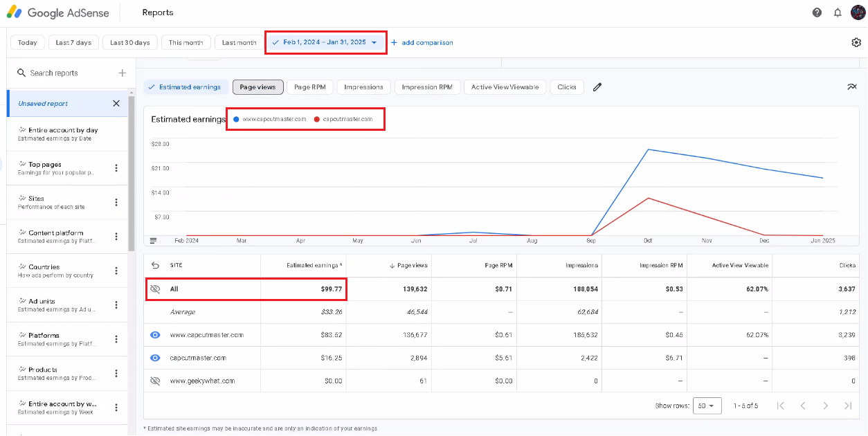
Task: Toggle the Impression RPM metric chip
Action: (427, 87)
